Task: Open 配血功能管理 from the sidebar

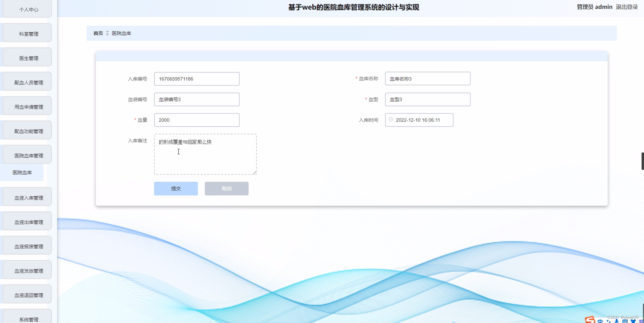Action: [28, 130]
